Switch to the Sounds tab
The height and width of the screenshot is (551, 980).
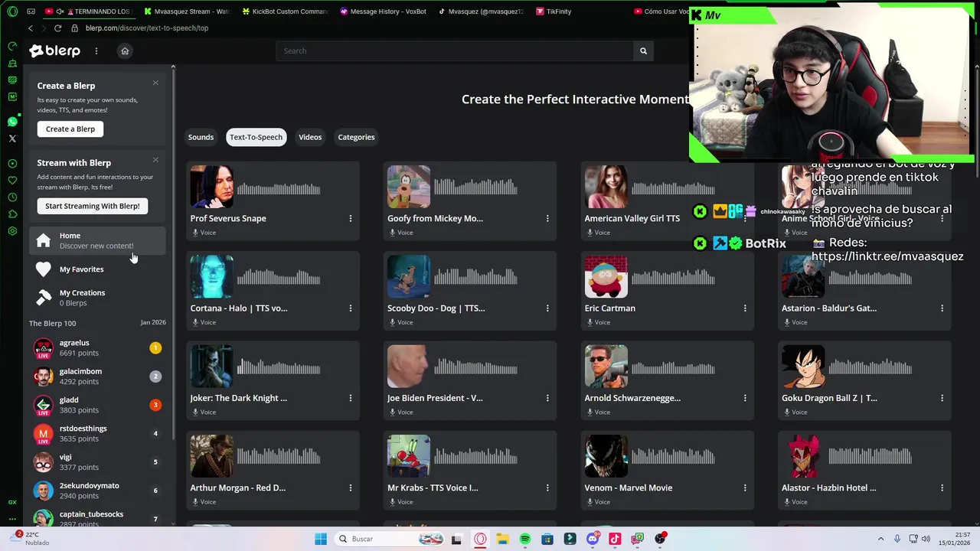click(x=201, y=137)
